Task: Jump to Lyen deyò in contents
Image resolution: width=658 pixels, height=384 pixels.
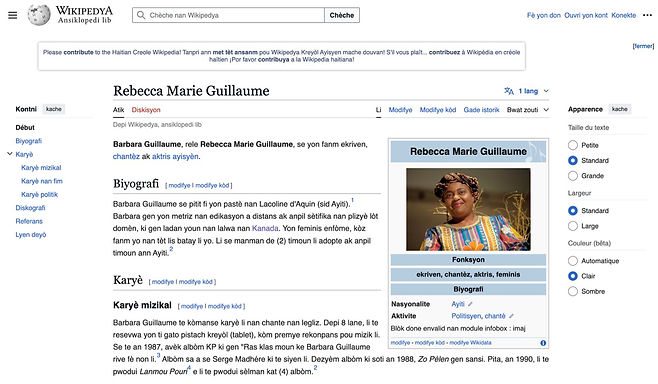Action: pos(31,235)
